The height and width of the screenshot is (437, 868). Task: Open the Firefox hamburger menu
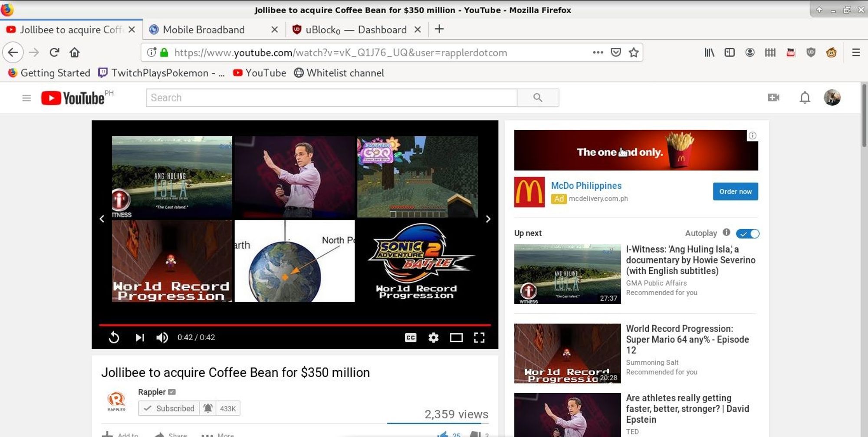click(856, 53)
